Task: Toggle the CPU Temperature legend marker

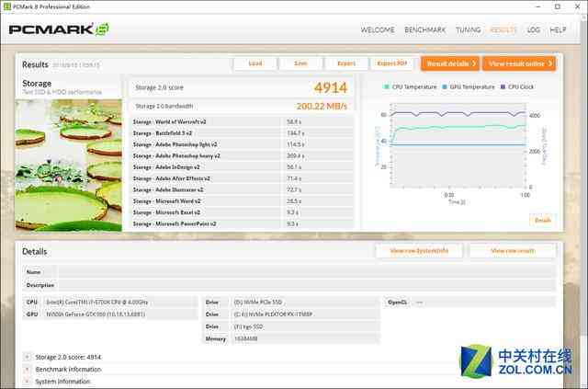Action: click(x=388, y=86)
